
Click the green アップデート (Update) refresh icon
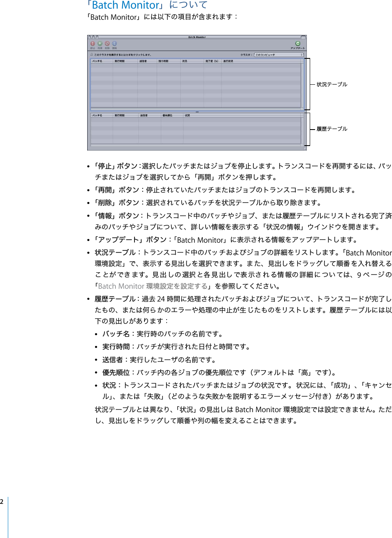point(297,43)
